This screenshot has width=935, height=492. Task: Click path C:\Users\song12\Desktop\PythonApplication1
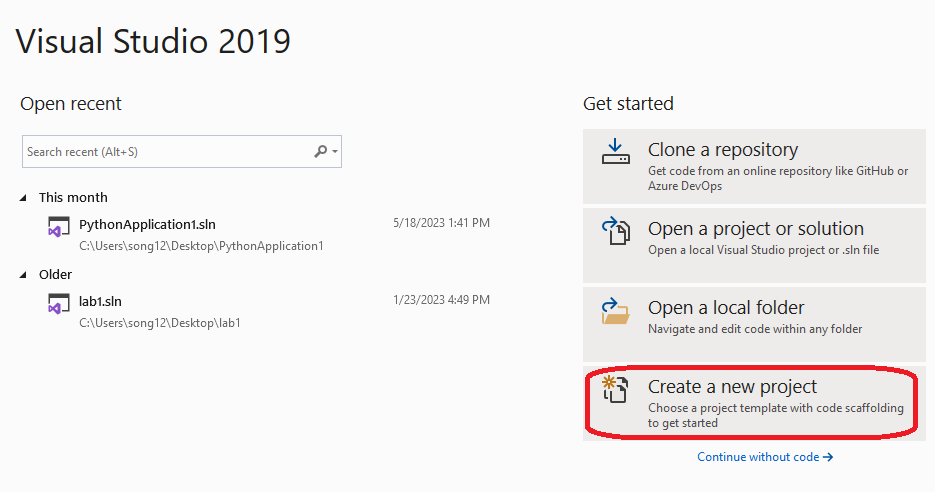(201, 246)
